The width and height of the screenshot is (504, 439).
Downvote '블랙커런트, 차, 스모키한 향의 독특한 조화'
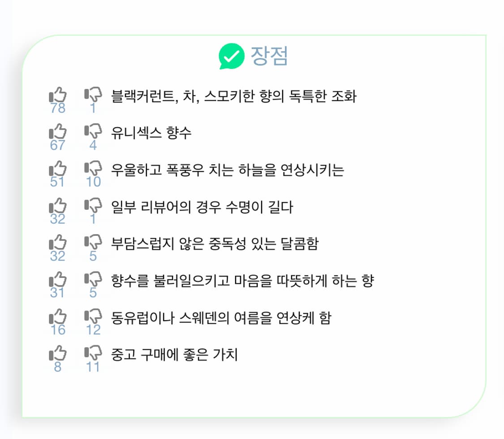click(x=93, y=95)
